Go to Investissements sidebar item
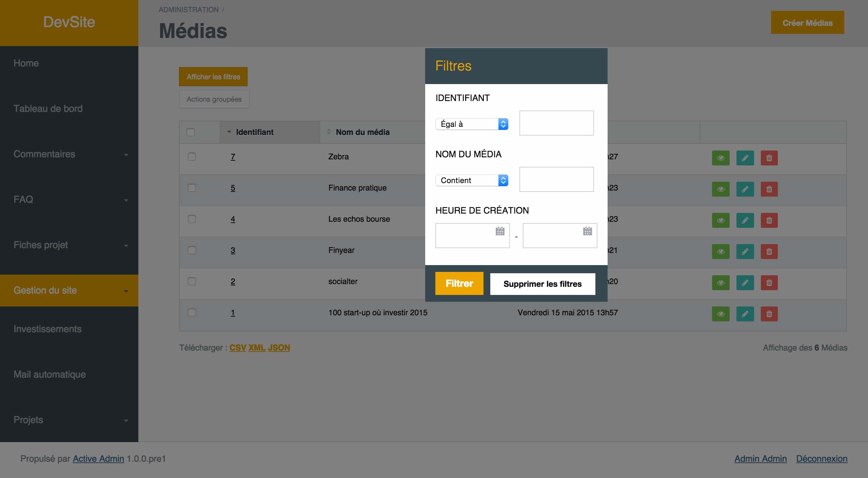 click(x=47, y=329)
